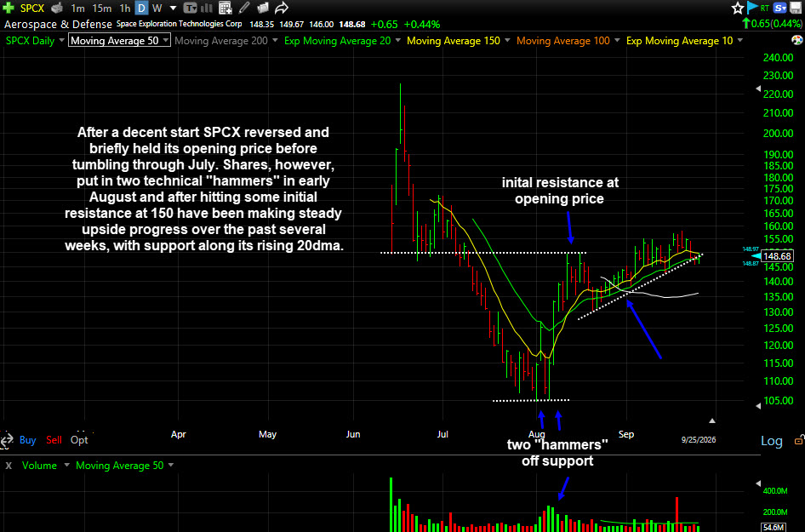Open the SPCX Daily dropdown arrow
The image size is (805, 532).
tap(61, 40)
